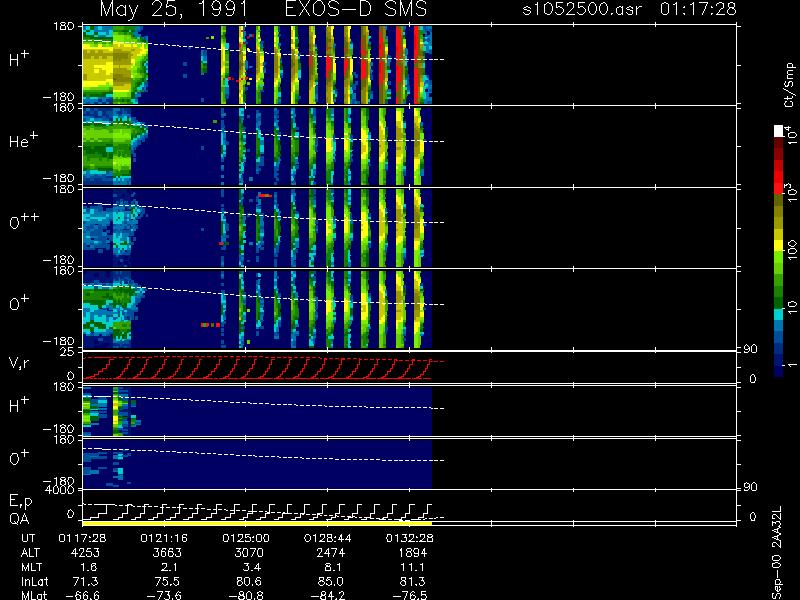
Task: Click the 'EXOS-D SMS' title text
Action: pos(356,9)
